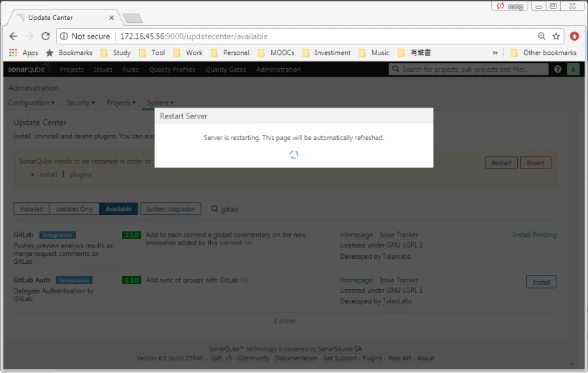
Task: Open the Community footer link
Action: click(253, 359)
